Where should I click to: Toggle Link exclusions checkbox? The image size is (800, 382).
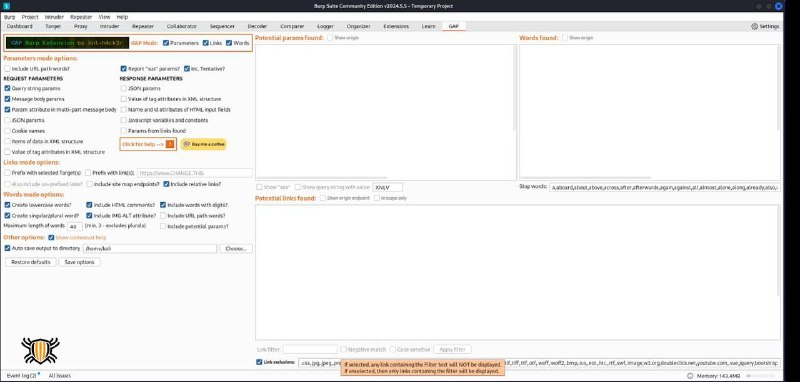pyautogui.click(x=259, y=362)
